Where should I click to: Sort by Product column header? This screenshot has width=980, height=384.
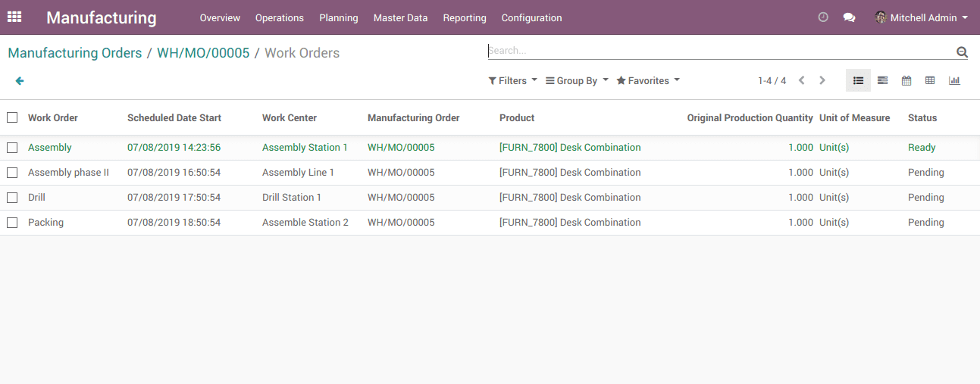(517, 117)
